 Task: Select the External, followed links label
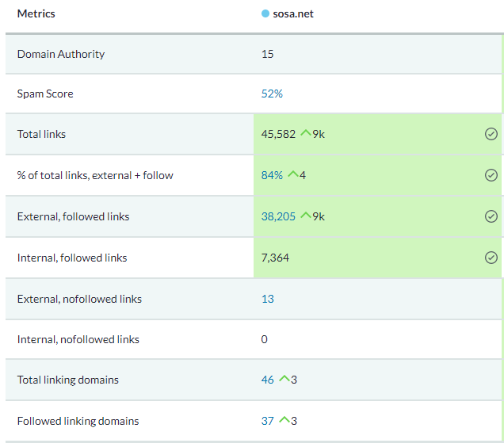73,216
